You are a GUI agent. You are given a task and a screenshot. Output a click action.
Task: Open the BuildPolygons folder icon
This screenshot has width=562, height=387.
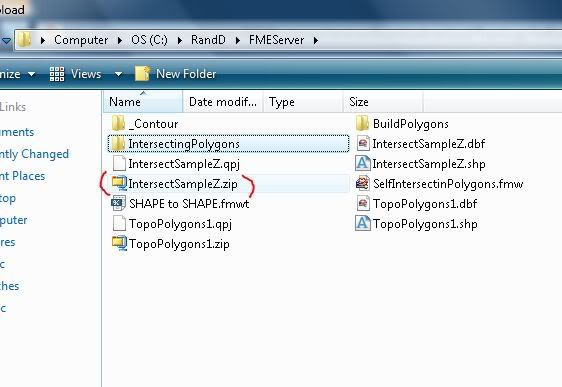click(362, 123)
